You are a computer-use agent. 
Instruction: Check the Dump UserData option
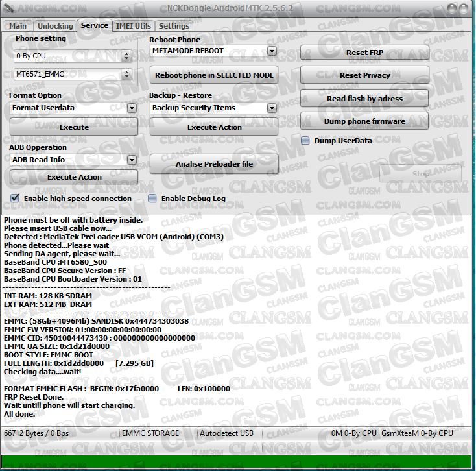point(305,141)
